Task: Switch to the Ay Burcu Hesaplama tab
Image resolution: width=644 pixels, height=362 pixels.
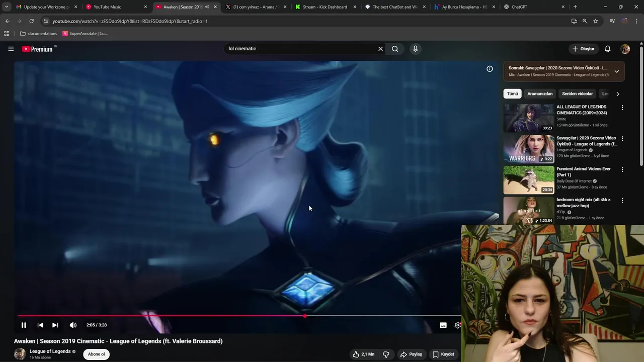Action: click(464, 7)
